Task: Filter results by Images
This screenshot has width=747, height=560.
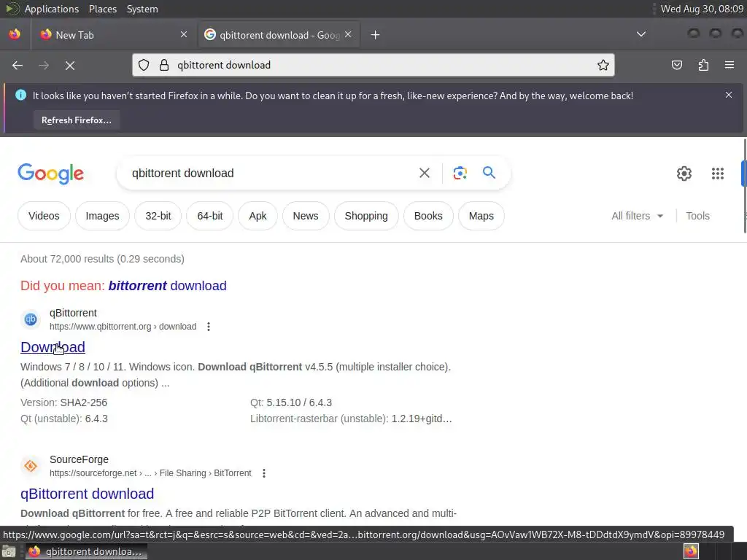Action: [102, 216]
